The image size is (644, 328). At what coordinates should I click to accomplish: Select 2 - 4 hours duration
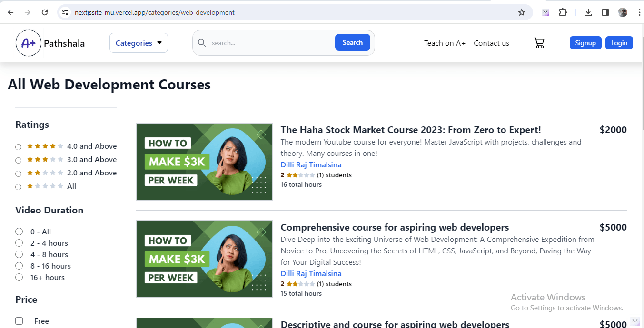(19, 243)
